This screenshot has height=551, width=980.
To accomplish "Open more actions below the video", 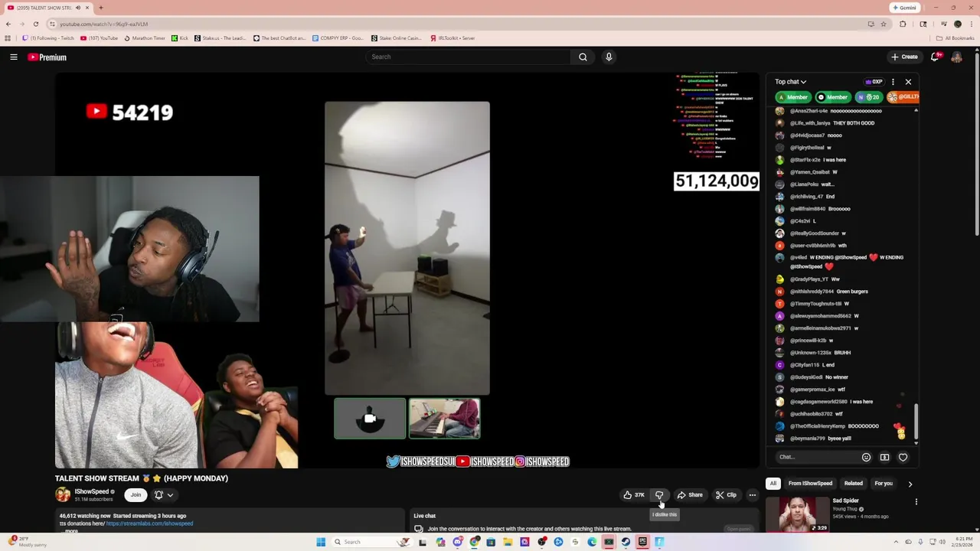I will 752,495.
